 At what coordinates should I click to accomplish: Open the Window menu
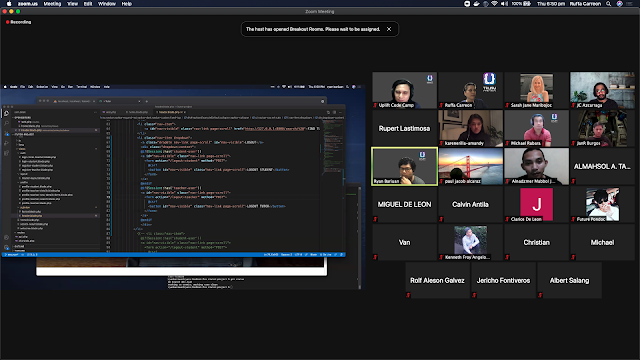[107, 4]
